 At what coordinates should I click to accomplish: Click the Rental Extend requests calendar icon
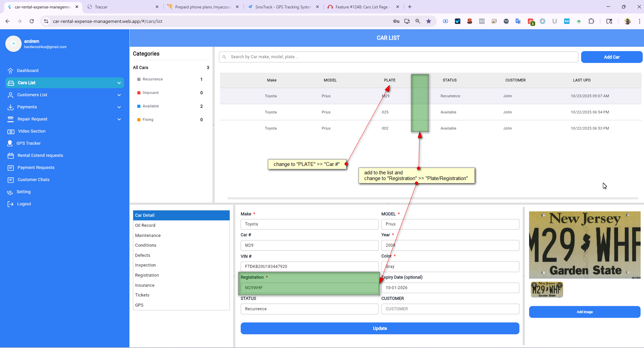(x=11, y=155)
